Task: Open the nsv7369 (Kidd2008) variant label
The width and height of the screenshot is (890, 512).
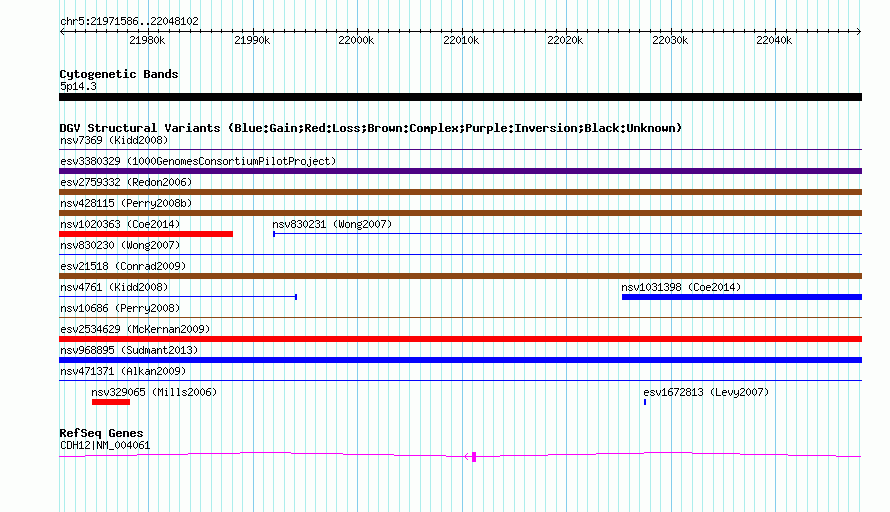Action: [x=114, y=140]
